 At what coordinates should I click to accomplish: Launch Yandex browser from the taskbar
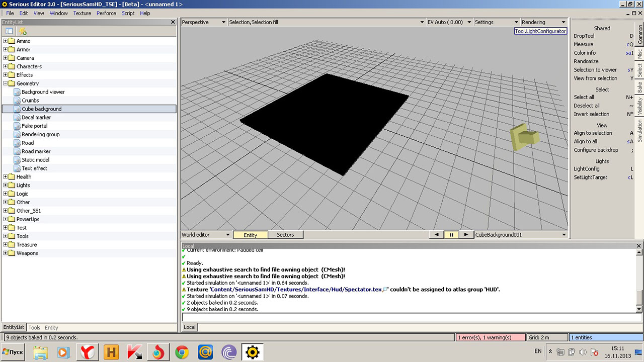coord(87,352)
